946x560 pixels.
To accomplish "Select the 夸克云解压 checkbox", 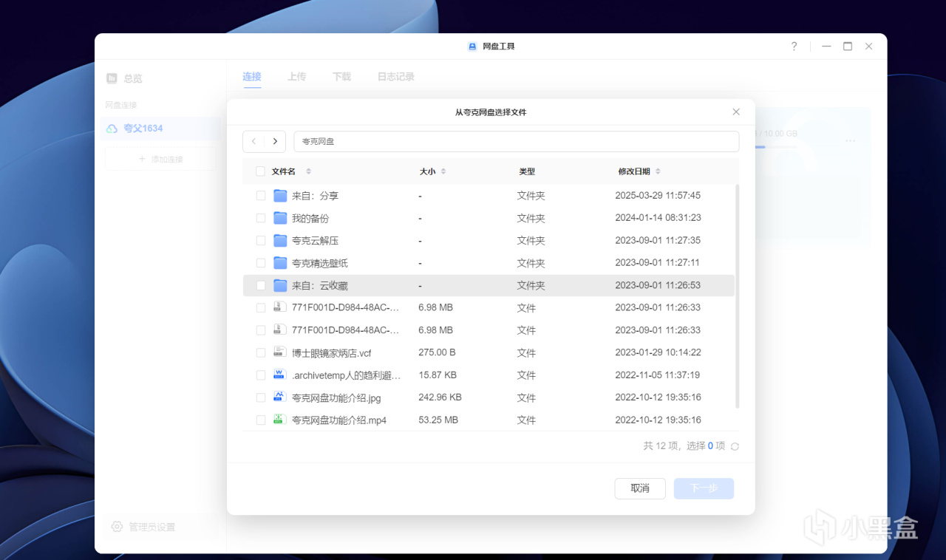I will click(261, 240).
